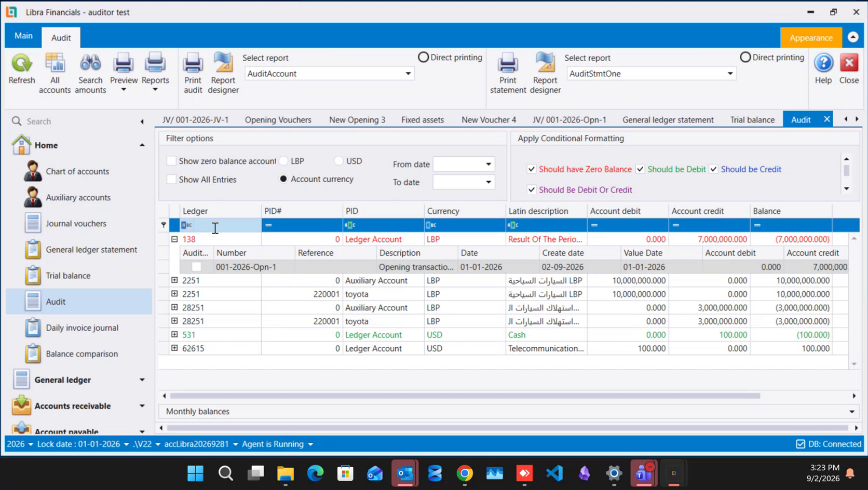868x490 pixels.
Task: Select Audit in the sidebar
Action: [x=79, y=302]
